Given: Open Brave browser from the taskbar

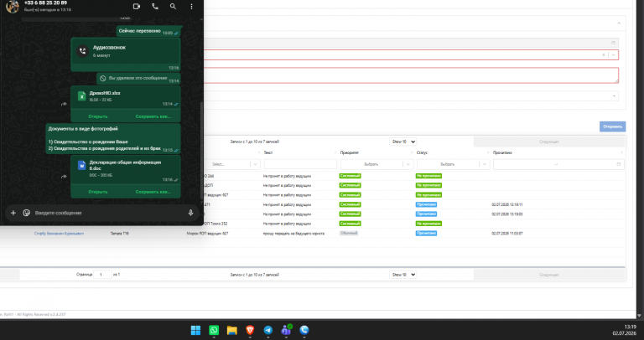Looking at the screenshot, I should 250,330.
